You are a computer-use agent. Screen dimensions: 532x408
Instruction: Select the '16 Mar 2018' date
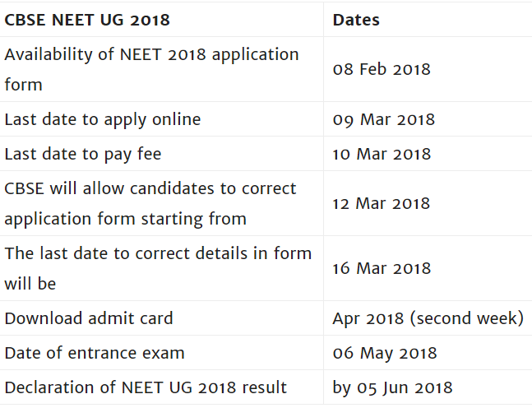point(382,268)
